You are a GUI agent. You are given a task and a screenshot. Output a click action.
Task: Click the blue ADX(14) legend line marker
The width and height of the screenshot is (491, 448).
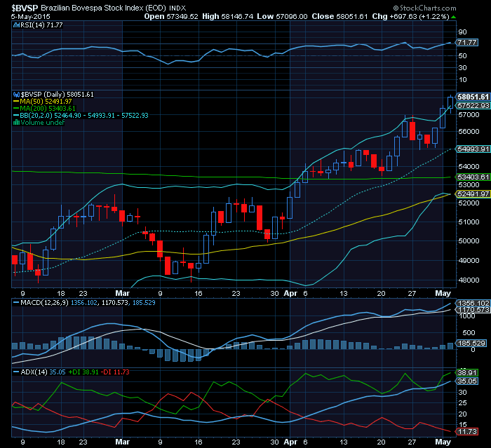tap(16, 372)
